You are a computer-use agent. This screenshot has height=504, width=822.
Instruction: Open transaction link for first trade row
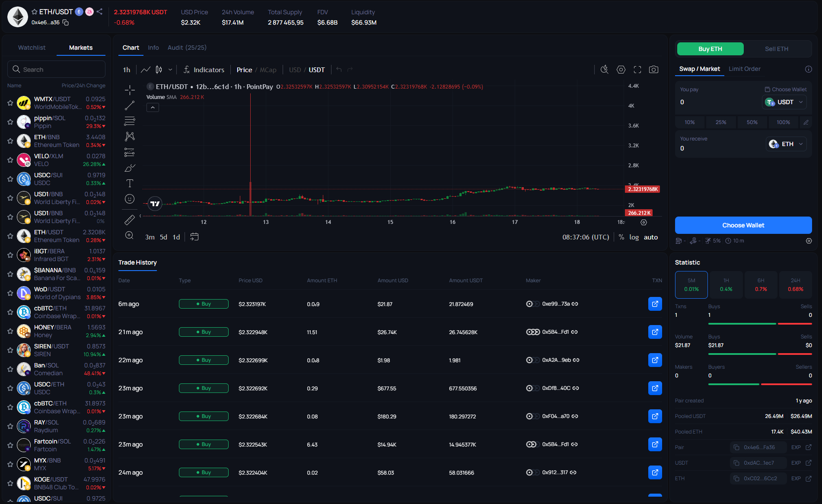point(655,304)
